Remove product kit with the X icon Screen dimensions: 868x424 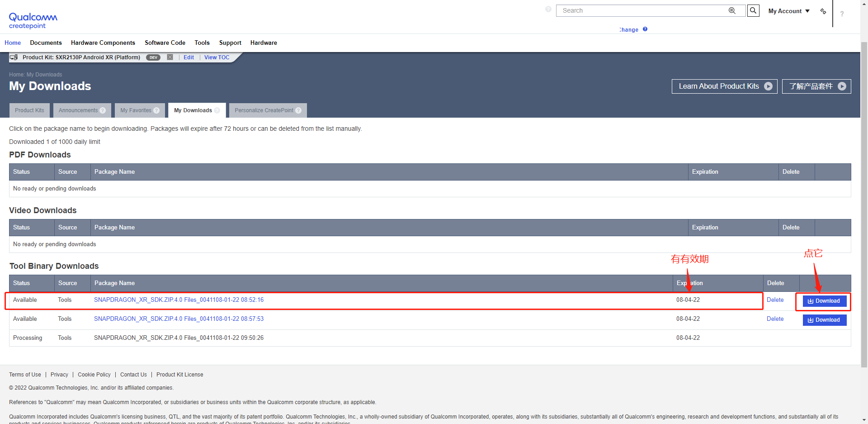tap(170, 57)
